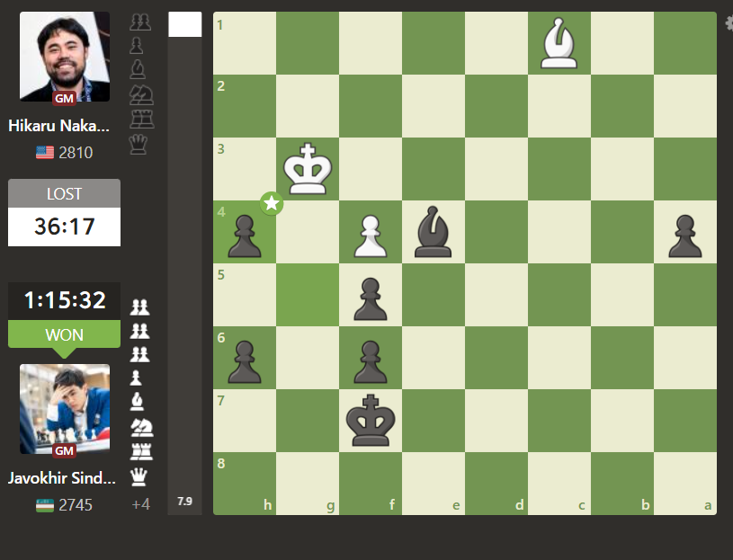
Task: Click the evaluation bar showing 7.9
Action: pos(185,270)
